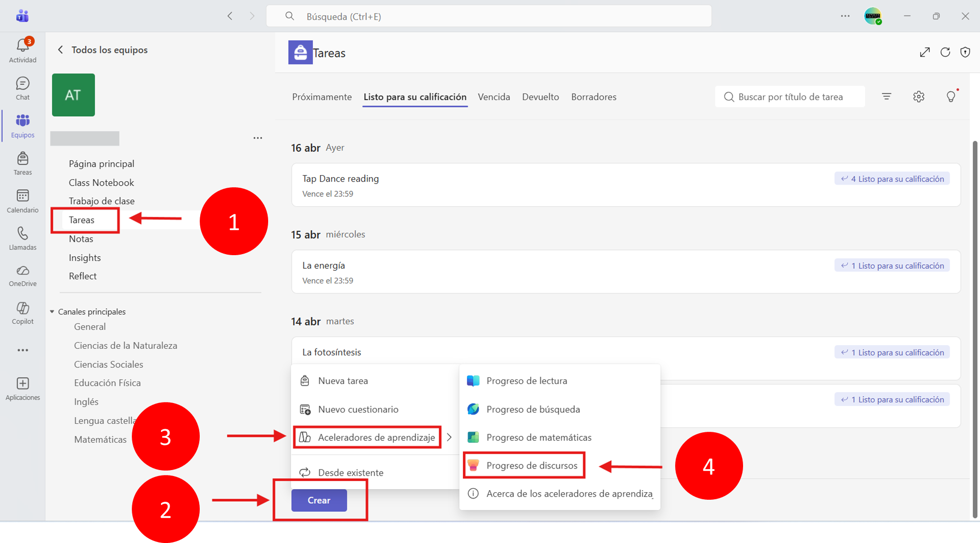Open assignment settings gear icon
The height and width of the screenshot is (543, 980).
point(919,97)
